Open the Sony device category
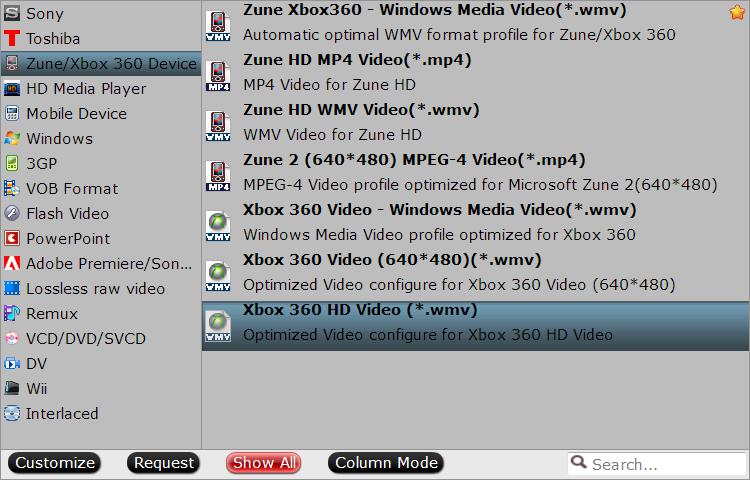The image size is (750, 480). [x=100, y=13]
